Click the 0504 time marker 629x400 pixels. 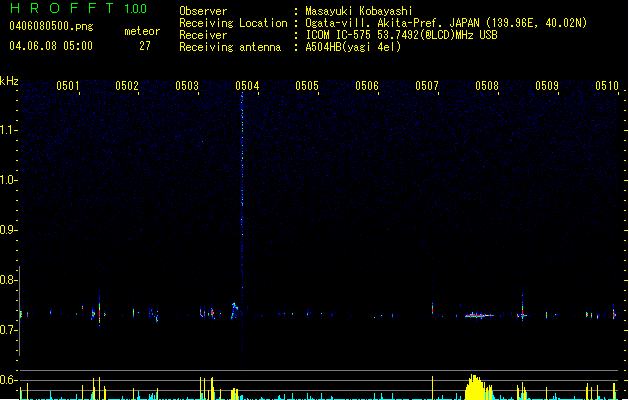pyautogui.click(x=247, y=86)
